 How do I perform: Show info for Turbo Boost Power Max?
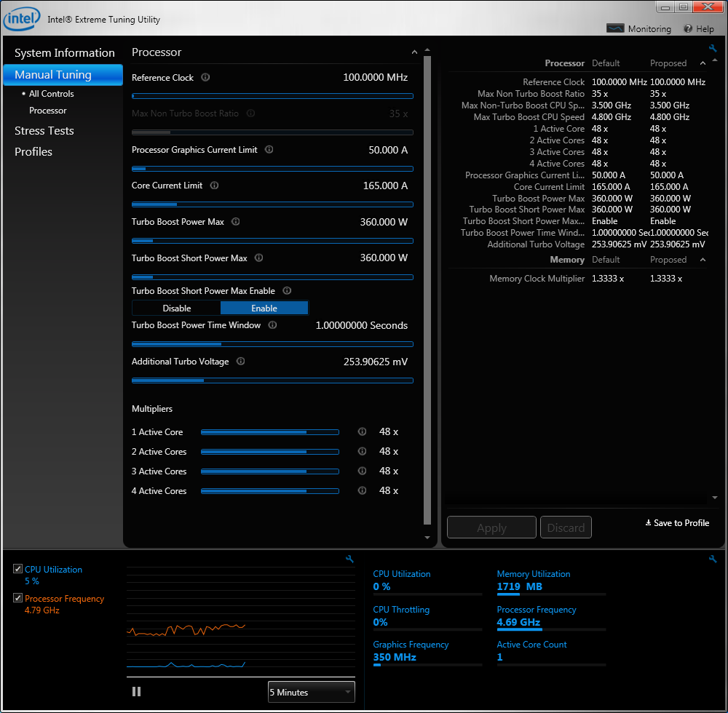[236, 222]
